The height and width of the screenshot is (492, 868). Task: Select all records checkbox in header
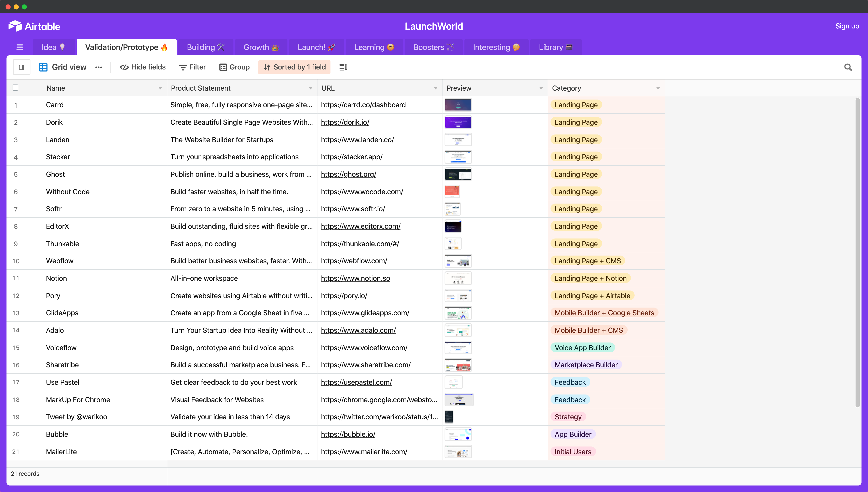[16, 88]
